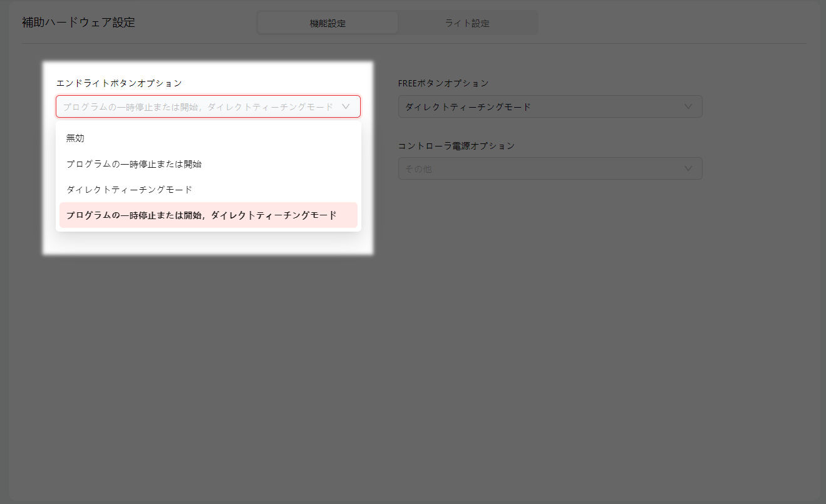Click the エンドライトボタンオプション label
826x504 pixels.
pos(119,83)
